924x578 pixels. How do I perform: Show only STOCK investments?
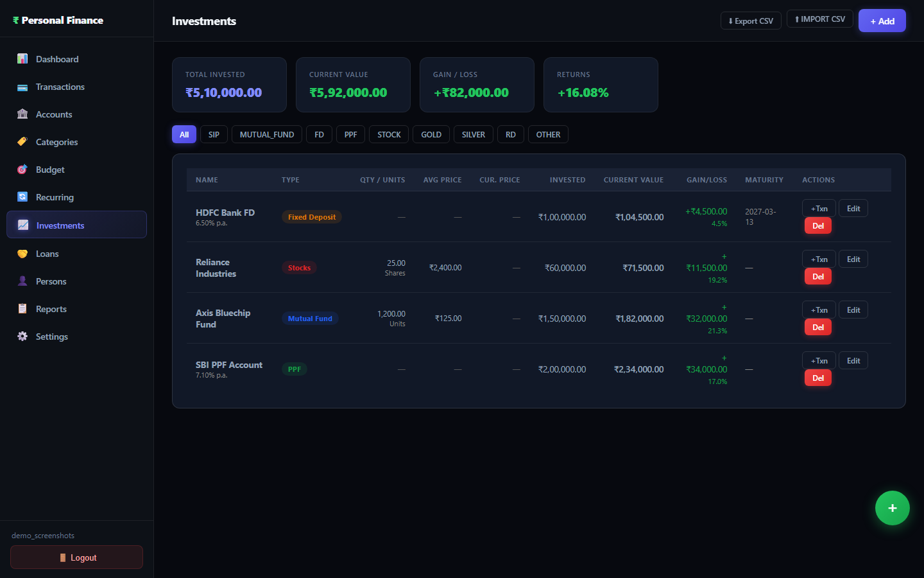tap(389, 134)
